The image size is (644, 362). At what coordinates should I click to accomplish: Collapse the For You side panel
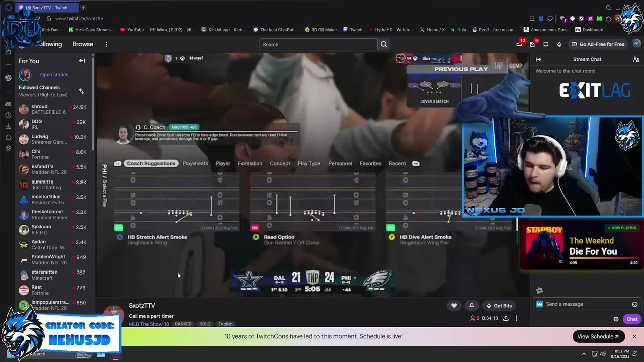[x=82, y=61]
